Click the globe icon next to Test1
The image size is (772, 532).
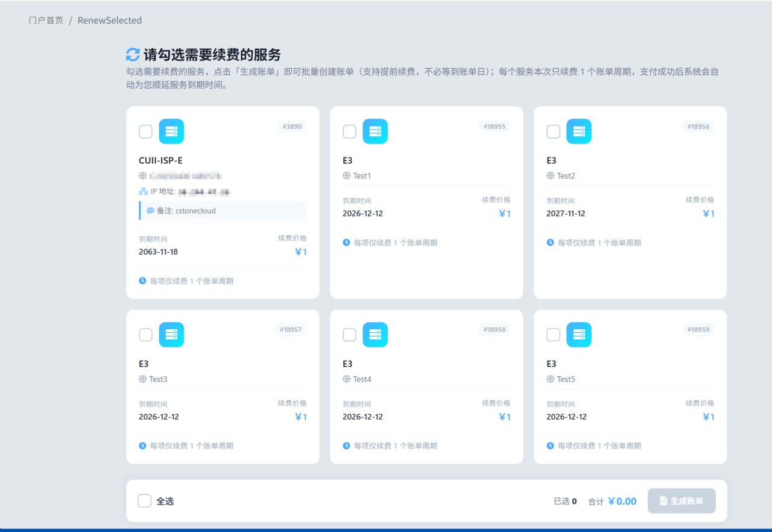coord(346,176)
